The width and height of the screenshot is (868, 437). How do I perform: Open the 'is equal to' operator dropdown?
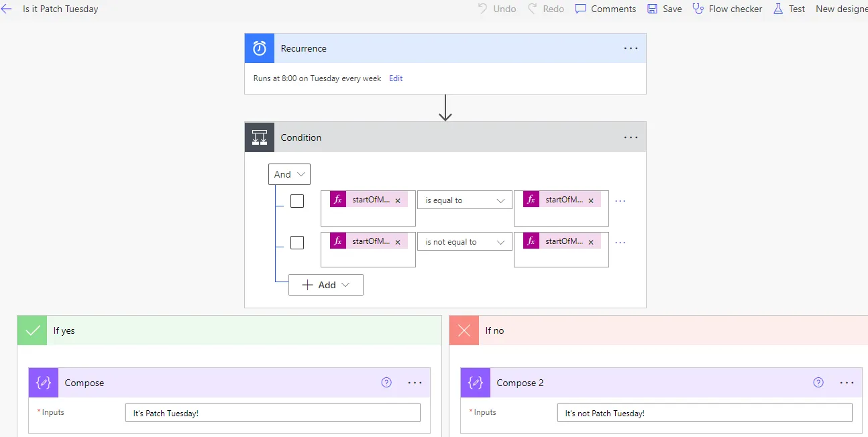465,200
